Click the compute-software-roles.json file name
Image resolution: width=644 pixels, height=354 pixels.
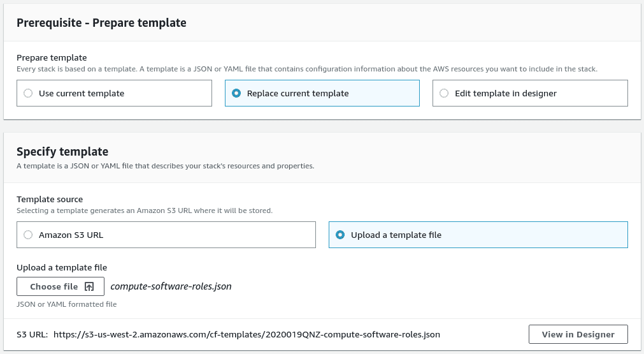pyautogui.click(x=171, y=286)
